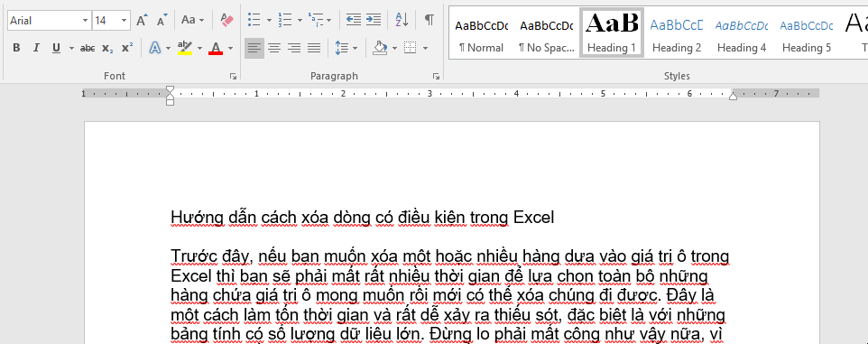Increase font size with Grow Font icon
This screenshot has height=344, width=868.
[142, 21]
